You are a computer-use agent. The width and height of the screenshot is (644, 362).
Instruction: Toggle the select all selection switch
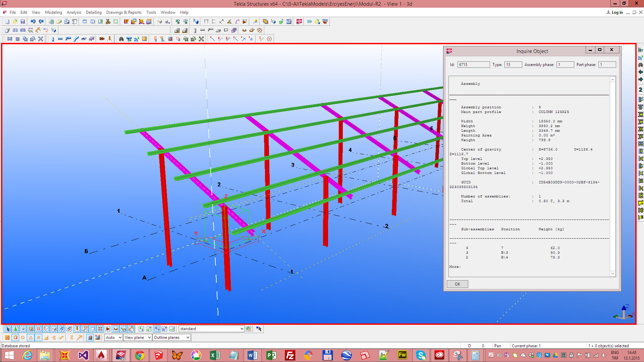pos(8,329)
